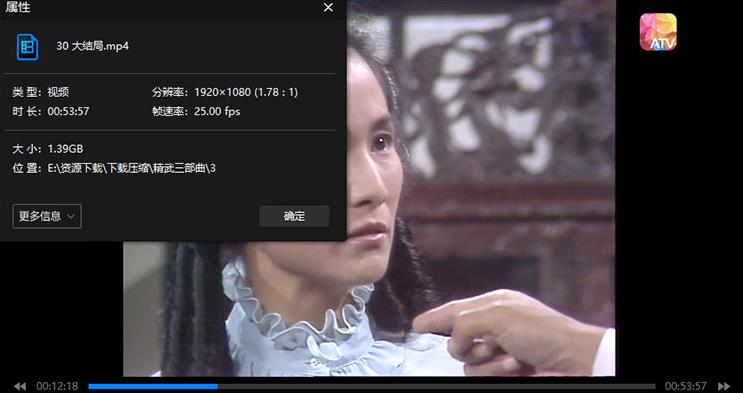The image size is (743, 393).
Task: Expand the 更多信息 dropdown
Action: tap(47, 216)
